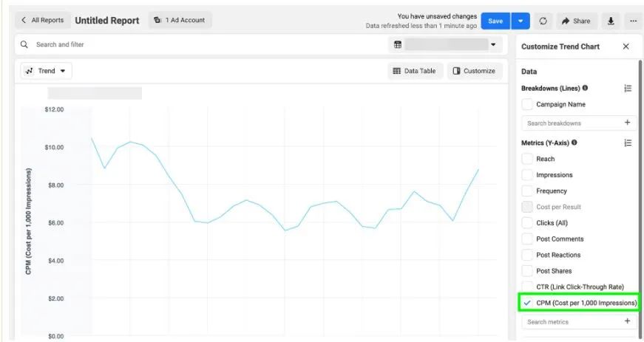Open the three-dot more options menu
The image size is (644, 342).
click(633, 21)
